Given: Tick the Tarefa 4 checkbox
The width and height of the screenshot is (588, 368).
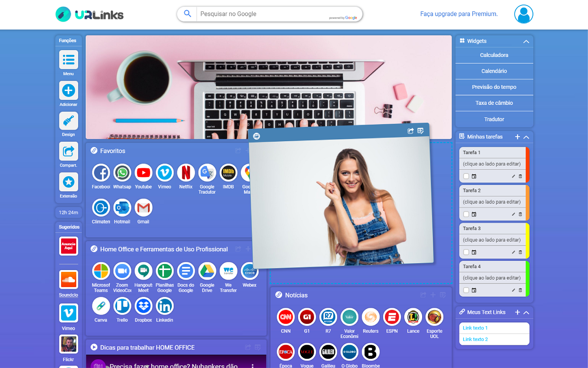Looking at the screenshot, I should [466, 290].
